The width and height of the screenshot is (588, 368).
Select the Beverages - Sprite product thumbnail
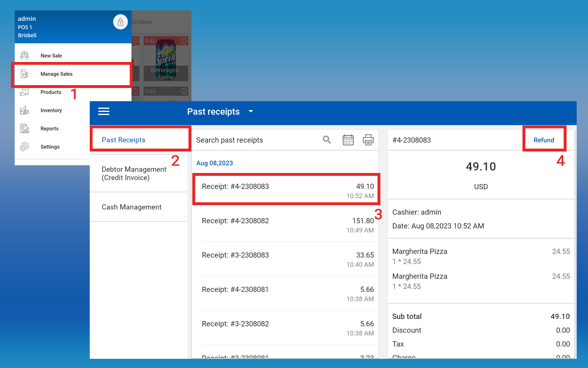click(x=166, y=59)
